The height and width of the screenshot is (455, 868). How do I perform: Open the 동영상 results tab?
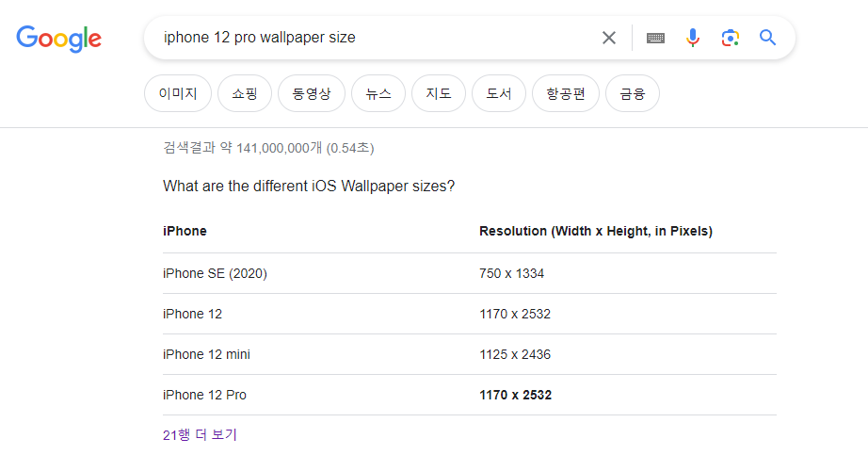coord(312,93)
